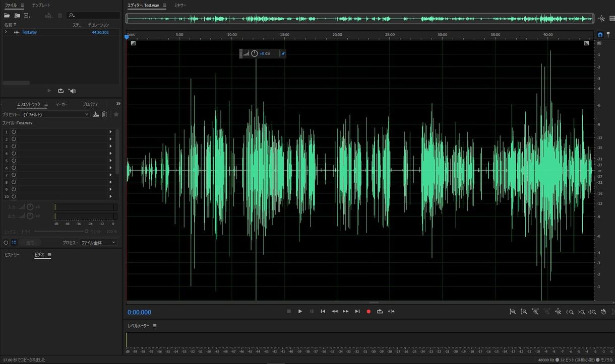Toggle power for effect slot 10
Image resolution: width=615 pixels, height=364 pixels.
click(14, 196)
